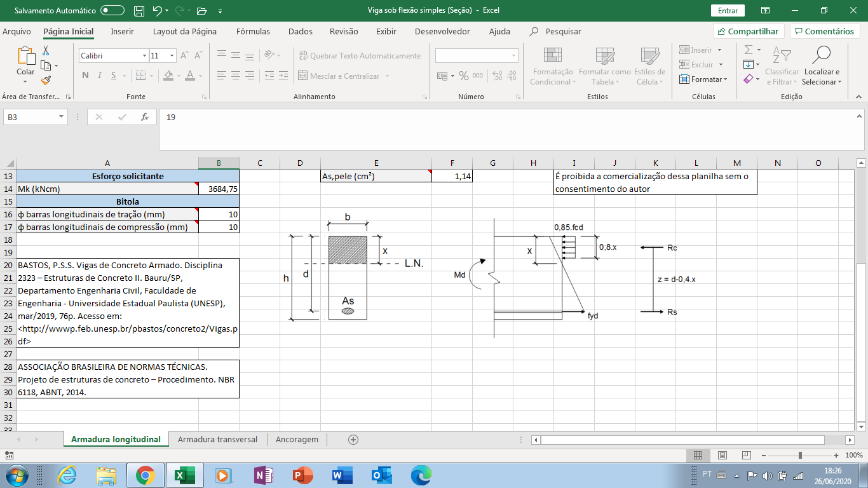Click the zoom in plus button

click(x=837, y=455)
